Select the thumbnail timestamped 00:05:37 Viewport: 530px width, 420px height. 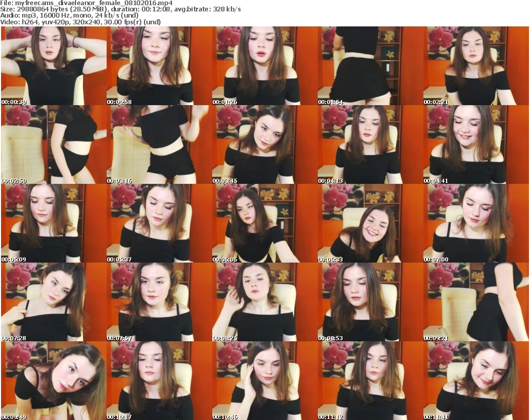pyautogui.click(x=159, y=223)
